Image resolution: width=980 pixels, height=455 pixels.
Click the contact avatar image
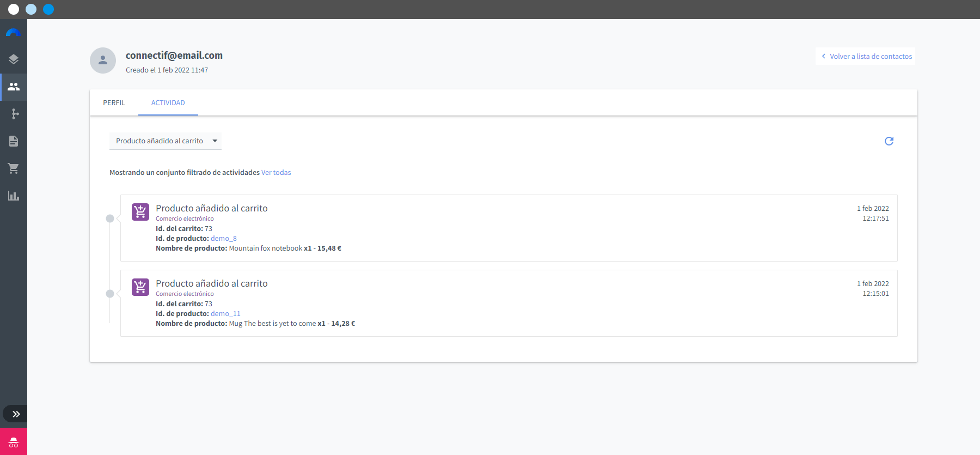tap(103, 60)
